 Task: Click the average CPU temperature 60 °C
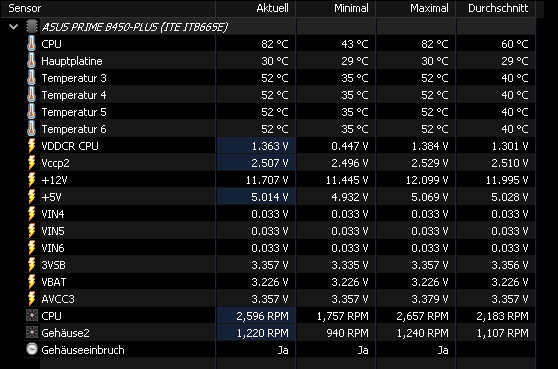(515, 44)
